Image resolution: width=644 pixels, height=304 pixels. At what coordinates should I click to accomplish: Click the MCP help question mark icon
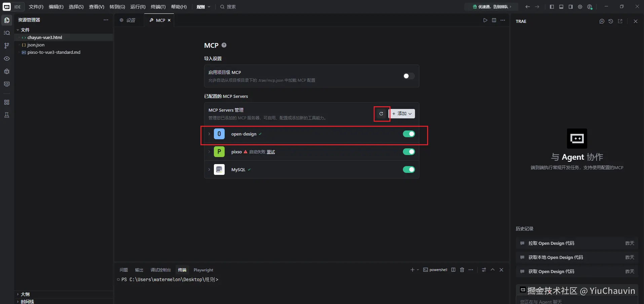[x=224, y=45]
